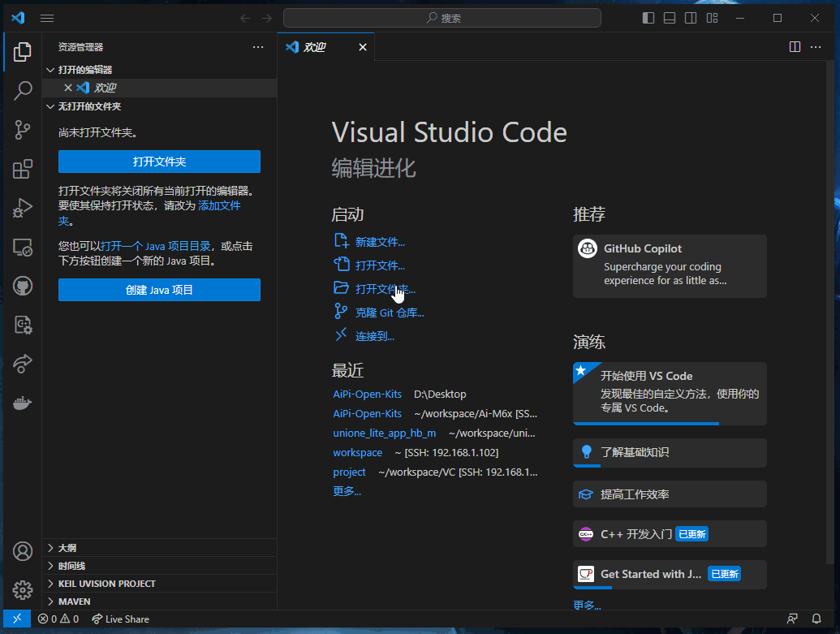Screen dimensions: 840x634
Task: Click the feedback/Copilot status icon beside bell
Action: 792,619
